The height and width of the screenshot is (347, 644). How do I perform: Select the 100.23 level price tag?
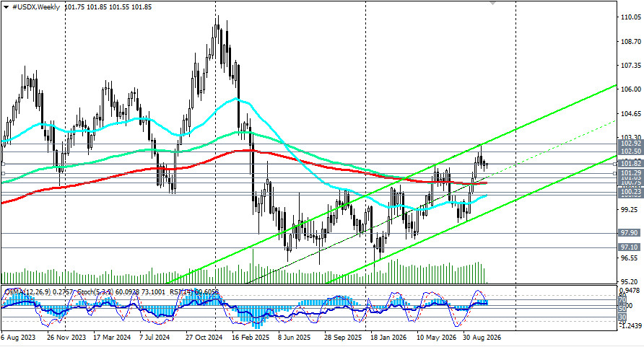point(630,192)
